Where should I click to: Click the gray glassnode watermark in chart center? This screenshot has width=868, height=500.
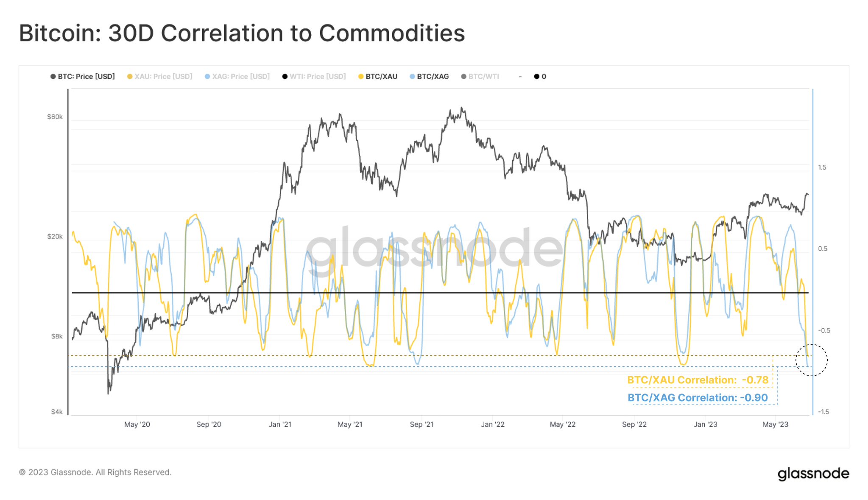click(x=434, y=250)
